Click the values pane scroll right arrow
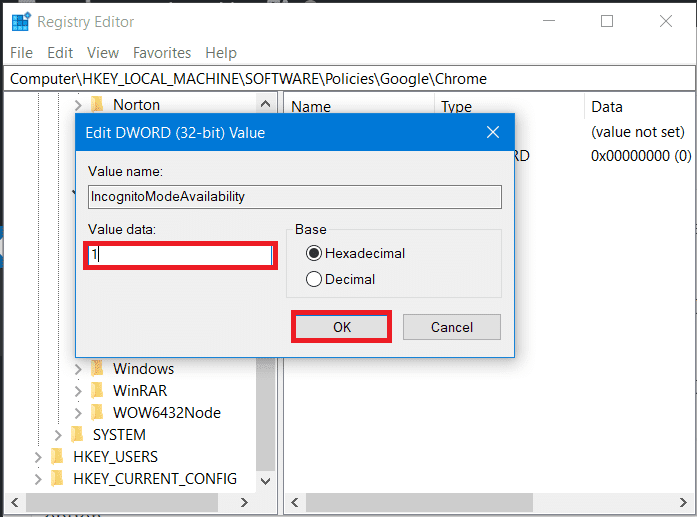 point(683,502)
